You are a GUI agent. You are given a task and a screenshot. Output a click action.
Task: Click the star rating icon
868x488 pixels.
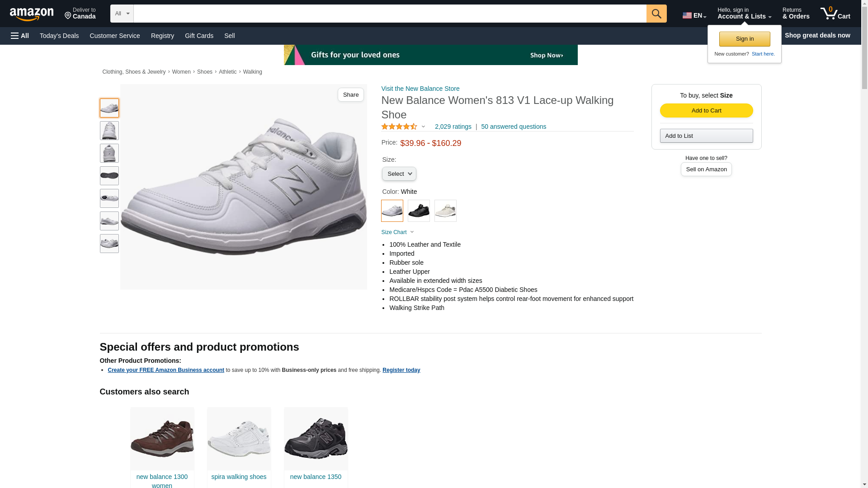399,127
